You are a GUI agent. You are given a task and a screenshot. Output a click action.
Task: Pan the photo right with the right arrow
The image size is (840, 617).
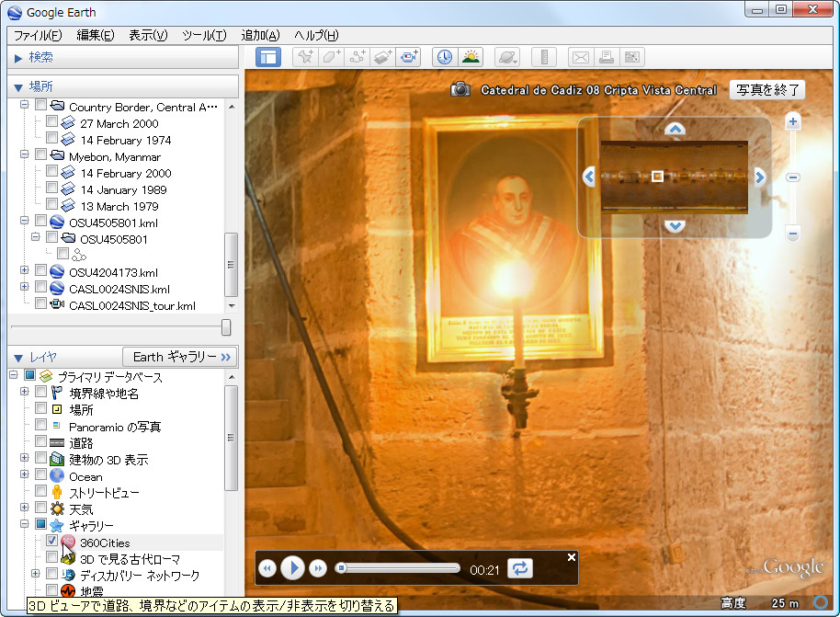pyautogui.click(x=760, y=177)
